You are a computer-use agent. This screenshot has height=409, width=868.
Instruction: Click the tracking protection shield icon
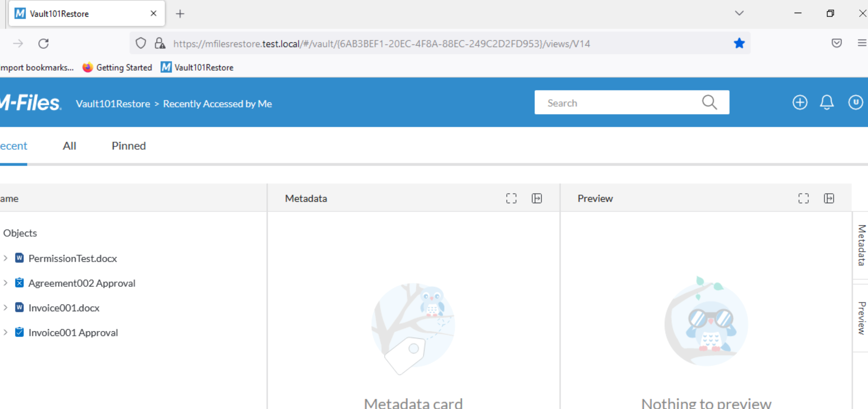[x=140, y=43]
